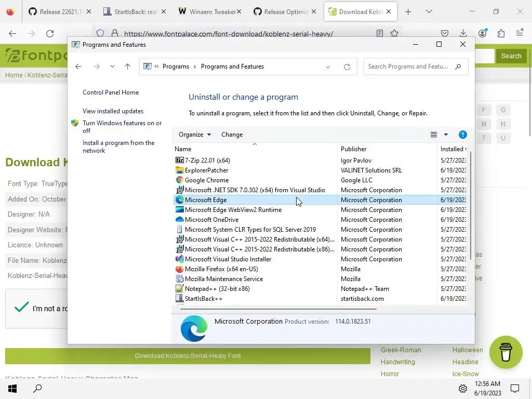Screen dimensions: 532x399
Task: Click the 7-Zip 22.01 program icon
Action: (179, 160)
